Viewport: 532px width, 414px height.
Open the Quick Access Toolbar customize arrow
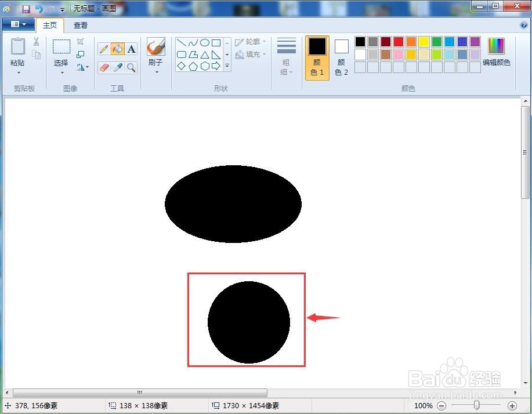62,9
